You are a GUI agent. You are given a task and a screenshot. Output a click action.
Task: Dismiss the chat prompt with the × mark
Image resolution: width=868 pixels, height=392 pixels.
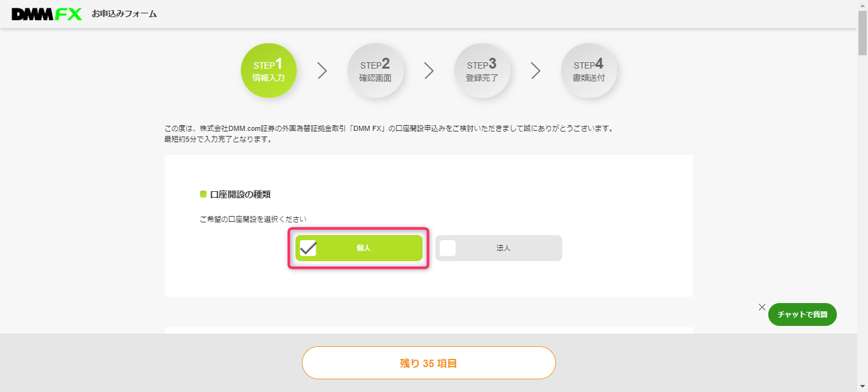762,307
